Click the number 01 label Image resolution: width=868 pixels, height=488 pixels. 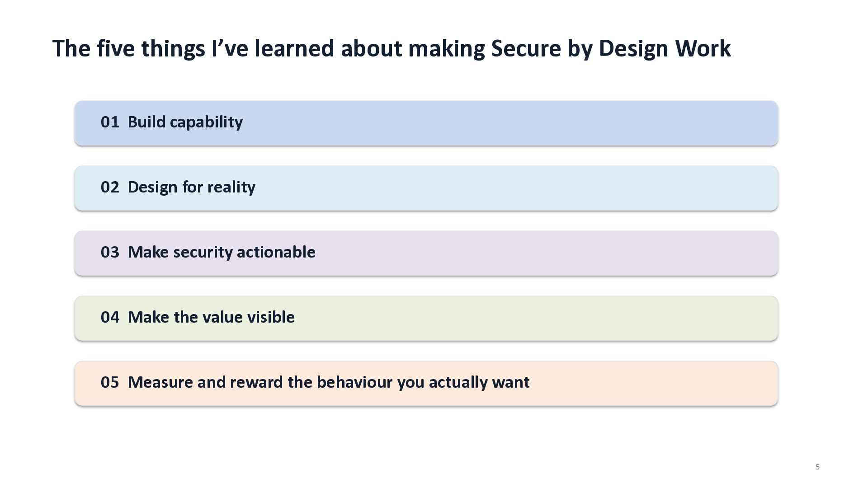click(110, 122)
